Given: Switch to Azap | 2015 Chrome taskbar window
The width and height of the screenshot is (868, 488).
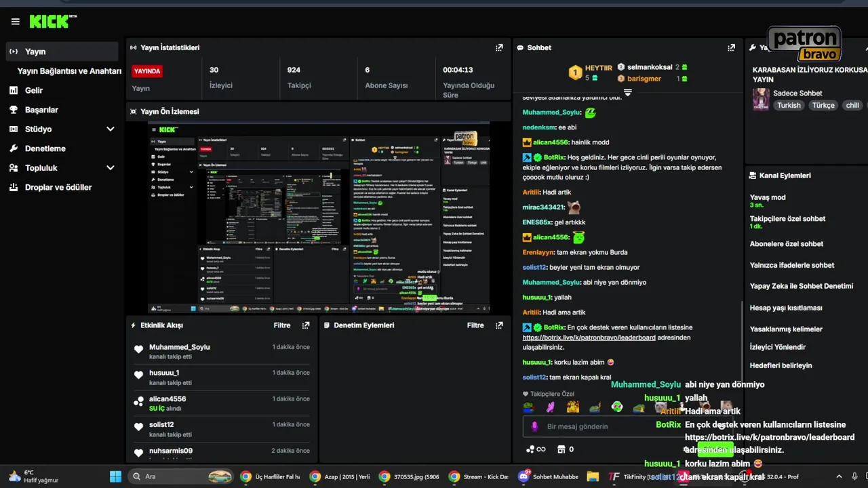Looking at the screenshot, I should click(x=340, y=476).
